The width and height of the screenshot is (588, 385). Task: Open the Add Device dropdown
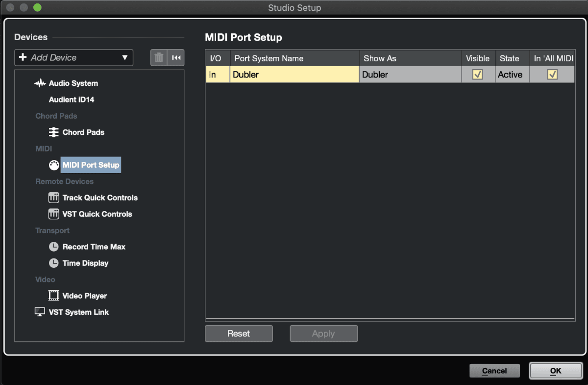[x=74, y=57]
